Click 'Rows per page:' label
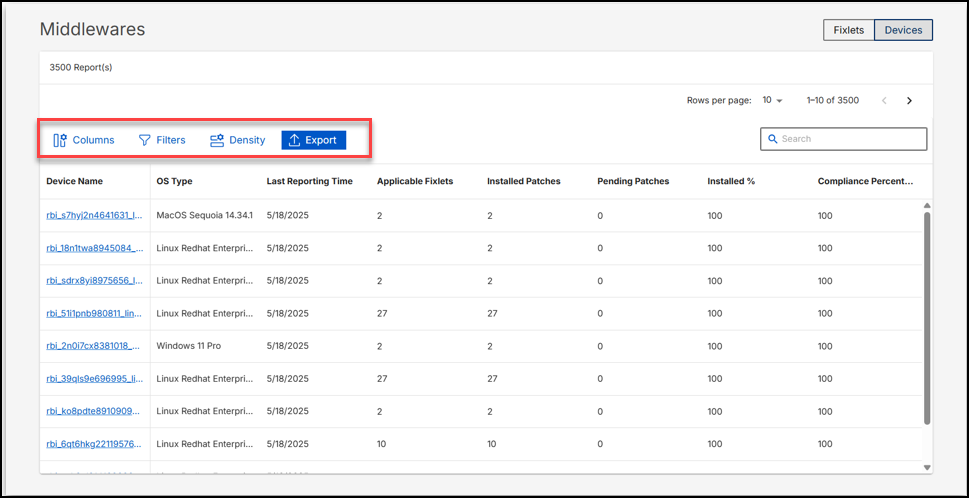This screenshot has height=498, width=969. (719, 100)
